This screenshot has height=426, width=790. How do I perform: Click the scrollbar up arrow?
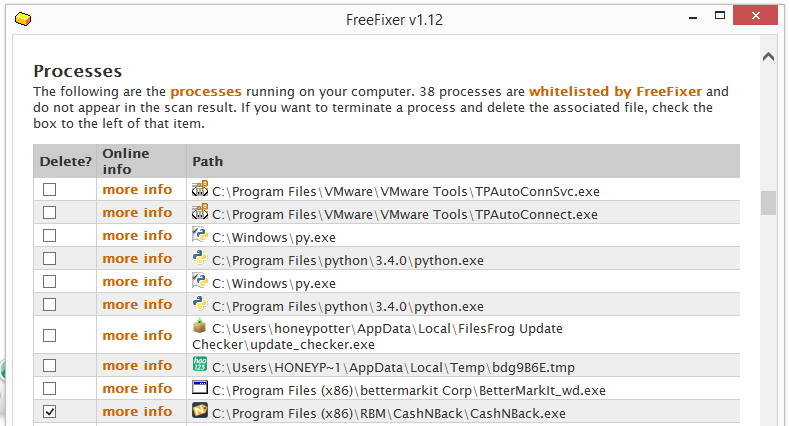[768, 57]
